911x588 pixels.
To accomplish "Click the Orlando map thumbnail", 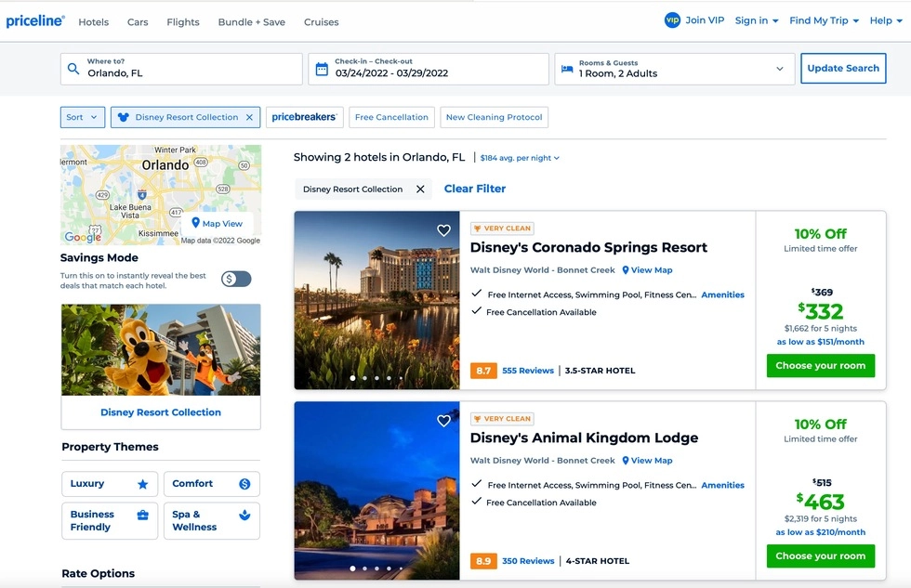I will point(161,195).
